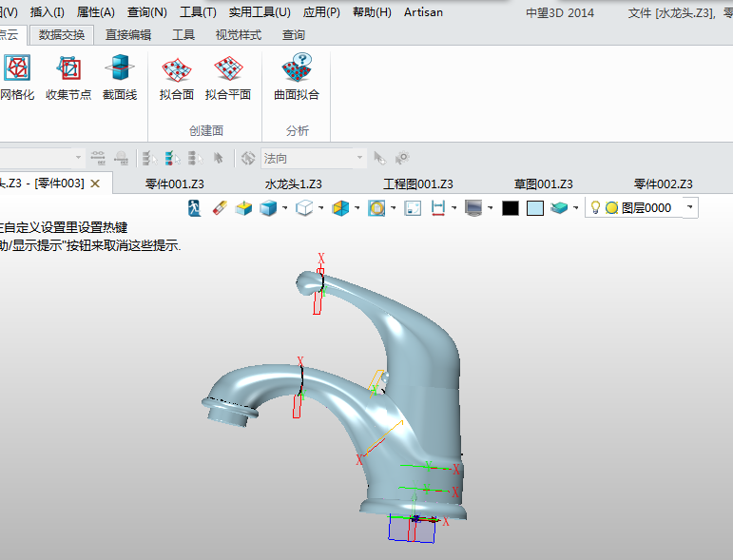The image size is (733, 560).
Task: Switch to the 水龙头1.Z3 document tab
Action: tap(293, 183)
